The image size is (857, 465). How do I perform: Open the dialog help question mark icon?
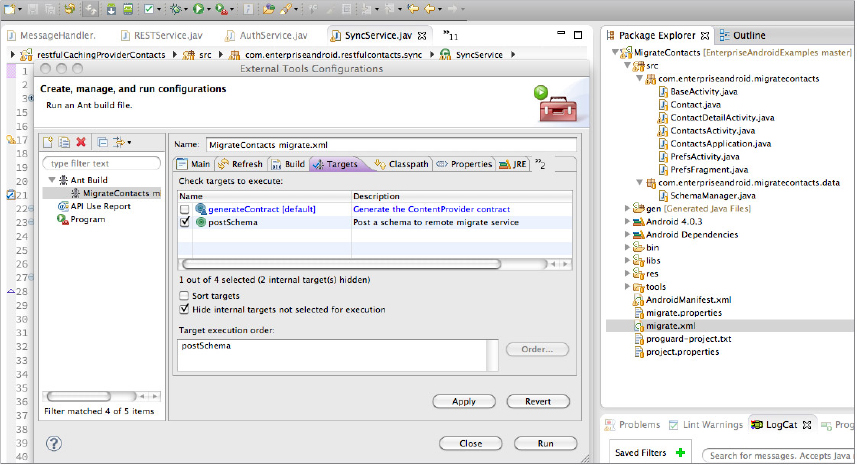pyautogui.click(x=54, y=443)
